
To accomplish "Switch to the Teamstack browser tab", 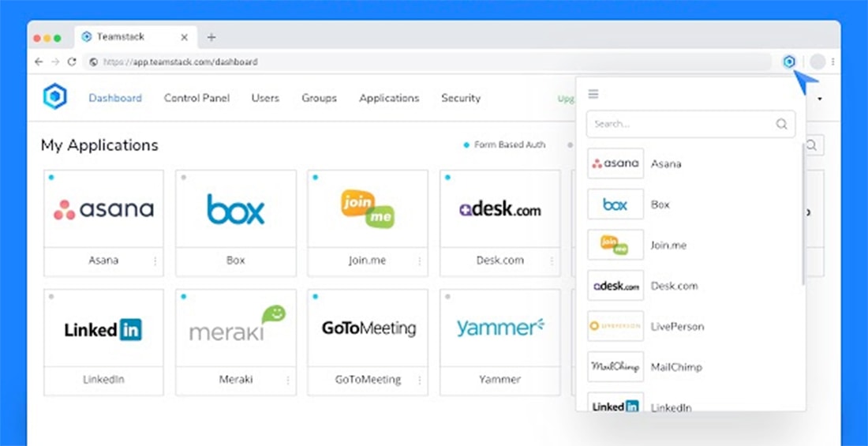I will pos(134,37).
